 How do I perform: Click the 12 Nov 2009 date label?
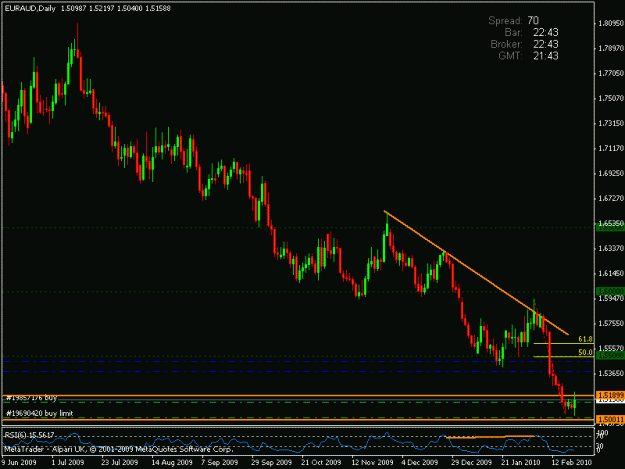tap(372, 462)
